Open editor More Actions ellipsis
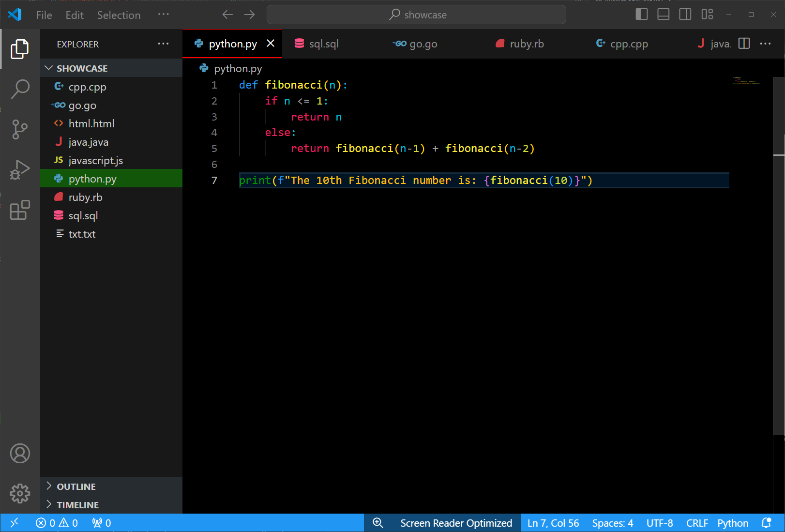This screenshot has width=785, height=532. (765, 44)
